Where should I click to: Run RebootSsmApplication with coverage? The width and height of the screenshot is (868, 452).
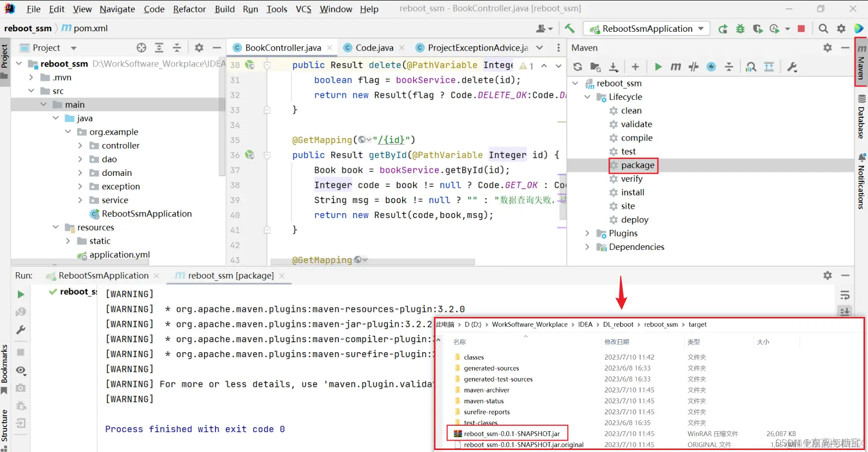757,29
